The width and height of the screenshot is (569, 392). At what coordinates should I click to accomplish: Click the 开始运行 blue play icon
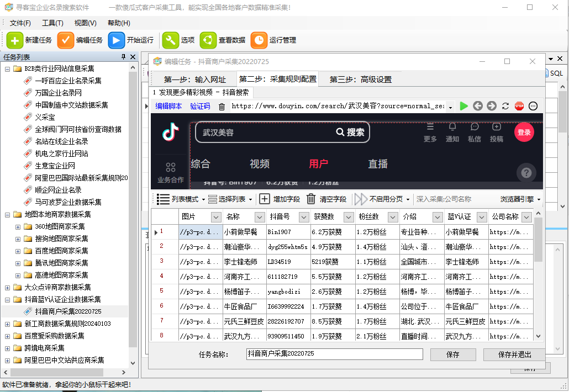[116, 40]
